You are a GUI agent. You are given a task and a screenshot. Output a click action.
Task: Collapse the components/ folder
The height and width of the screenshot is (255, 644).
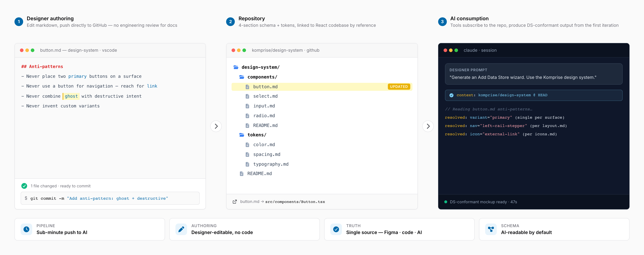click(x=262, y=77)
